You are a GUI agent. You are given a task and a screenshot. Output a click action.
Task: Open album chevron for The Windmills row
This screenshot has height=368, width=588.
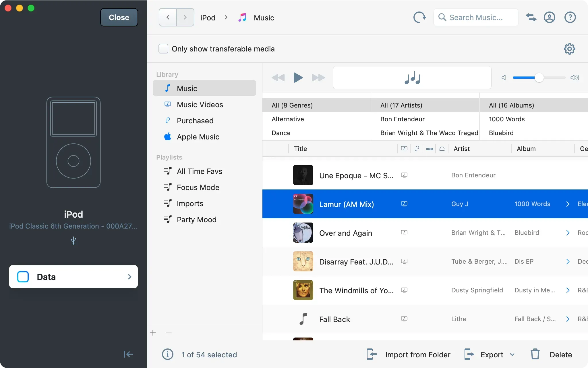(x=568, y=290)
